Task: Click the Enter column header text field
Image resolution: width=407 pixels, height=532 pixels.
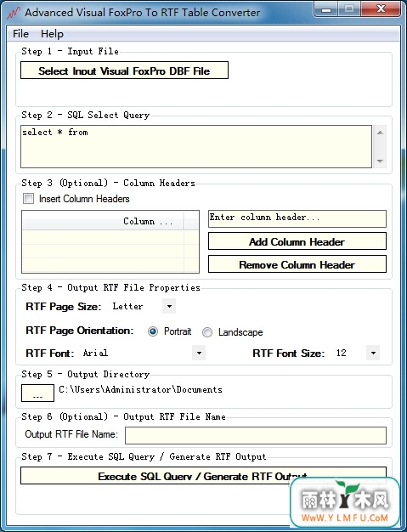Action: click(297, 218)
